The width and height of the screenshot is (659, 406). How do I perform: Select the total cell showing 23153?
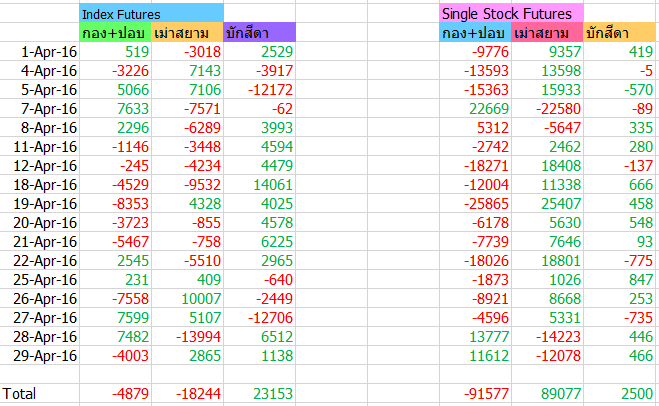pyautogui.click(x=260, y=393)
